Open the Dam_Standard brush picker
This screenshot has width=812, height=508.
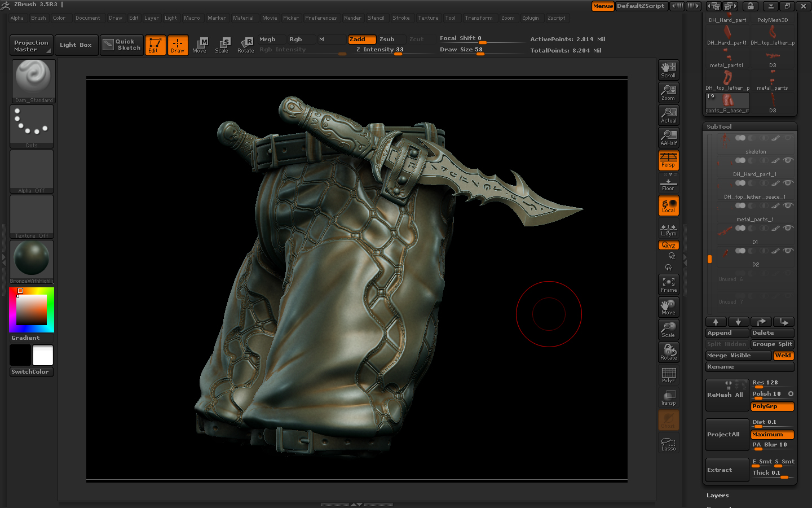(x=33, y=81)
